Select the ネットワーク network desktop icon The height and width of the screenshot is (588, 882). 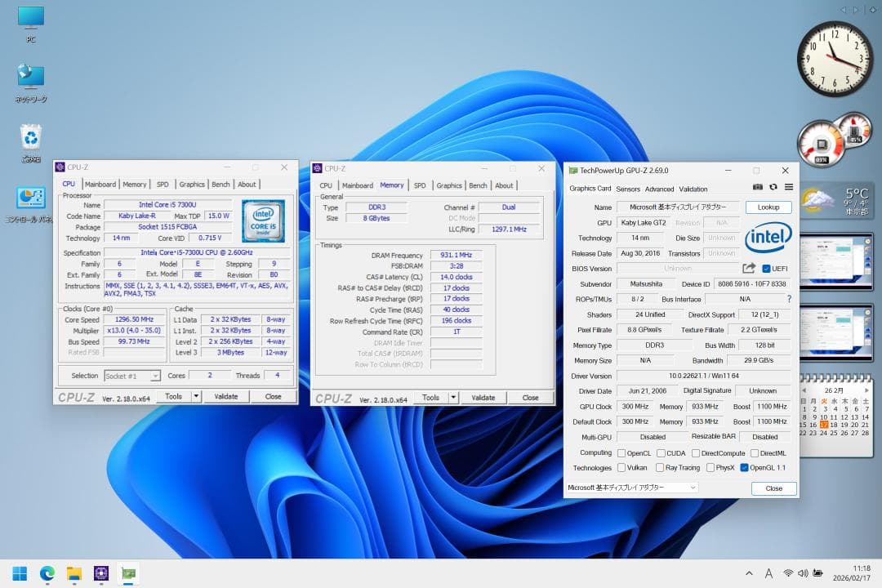[x=31, y=82]
